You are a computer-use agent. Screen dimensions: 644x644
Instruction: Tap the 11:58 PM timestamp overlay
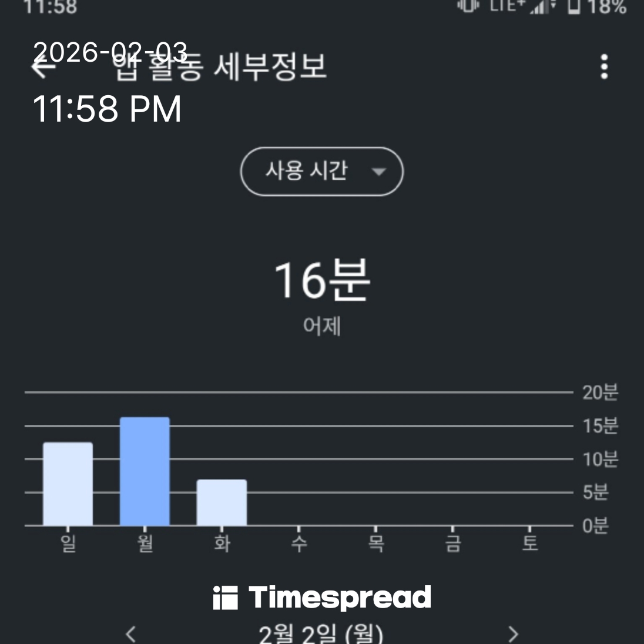click(107, 109)
